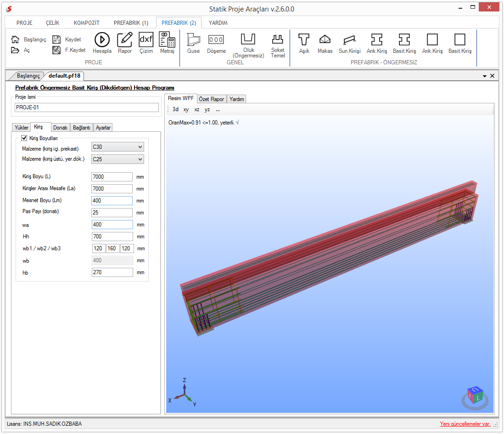504x434 pixels.
Task: Open the document tab list dropdown arrow
Action: click(x=484, y=76)
